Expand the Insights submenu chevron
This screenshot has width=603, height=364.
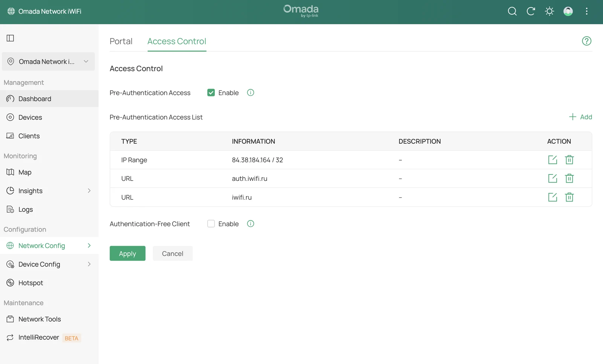point(89,191)
